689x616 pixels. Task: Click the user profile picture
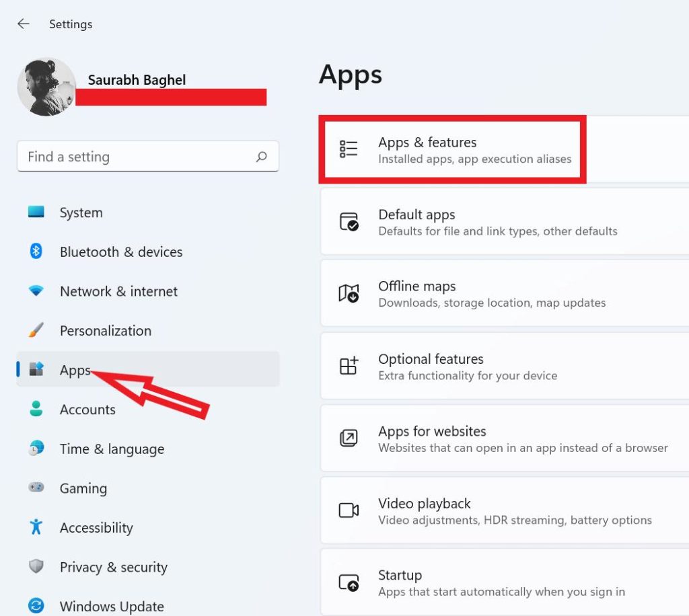pyautogui.click(x=46, y=87)
